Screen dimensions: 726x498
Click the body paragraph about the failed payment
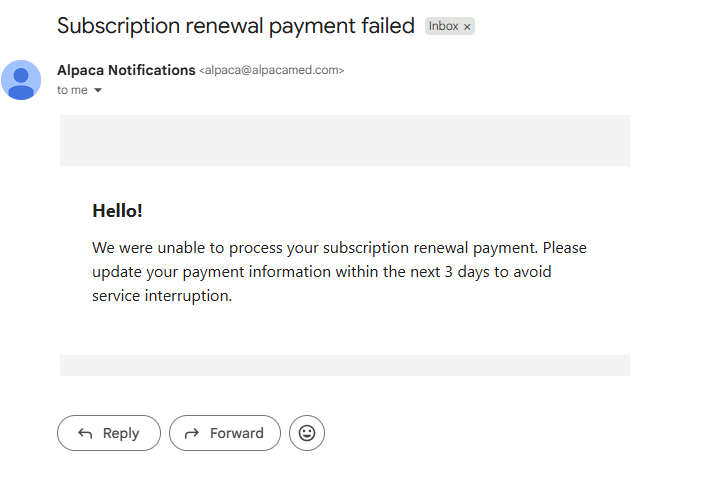click(340, 271)
